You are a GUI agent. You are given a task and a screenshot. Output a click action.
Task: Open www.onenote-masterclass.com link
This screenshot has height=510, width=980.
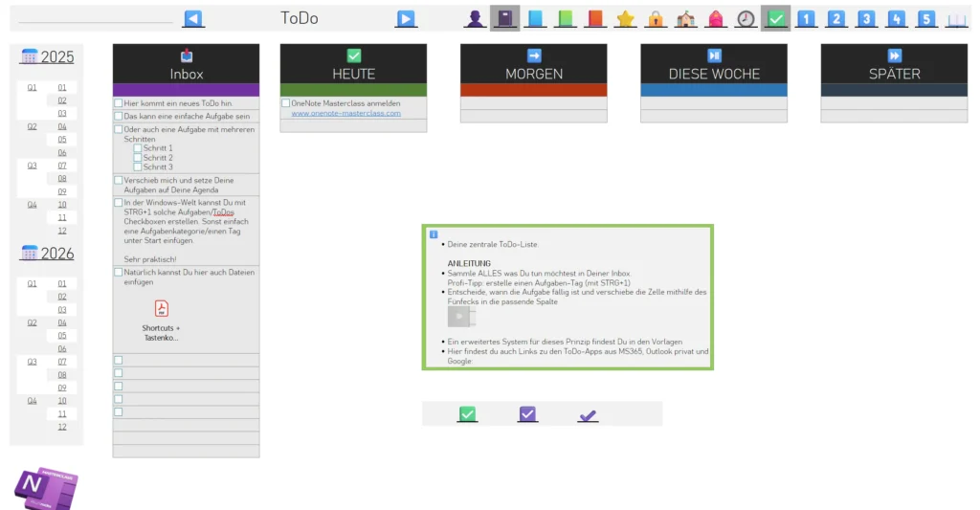coord(345,113)
